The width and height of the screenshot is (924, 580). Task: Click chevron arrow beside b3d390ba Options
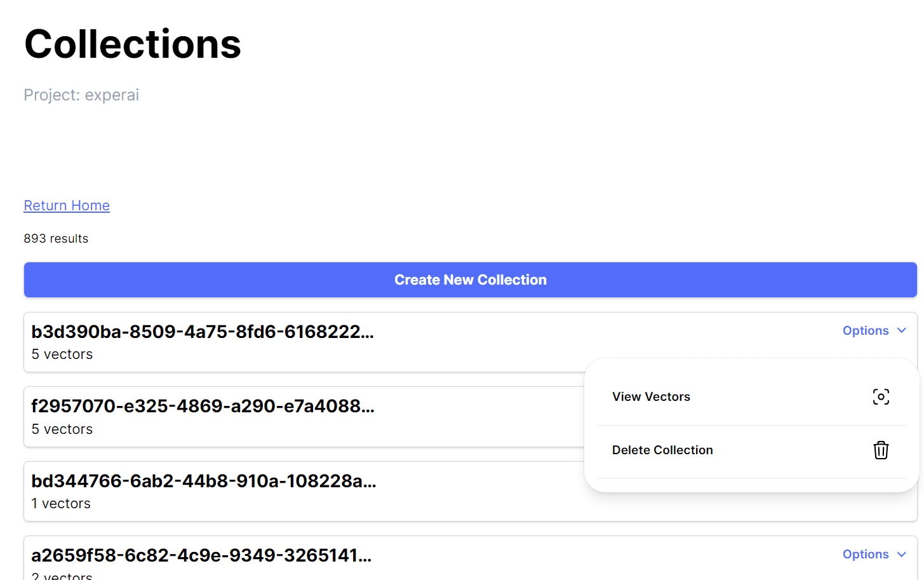902,330
